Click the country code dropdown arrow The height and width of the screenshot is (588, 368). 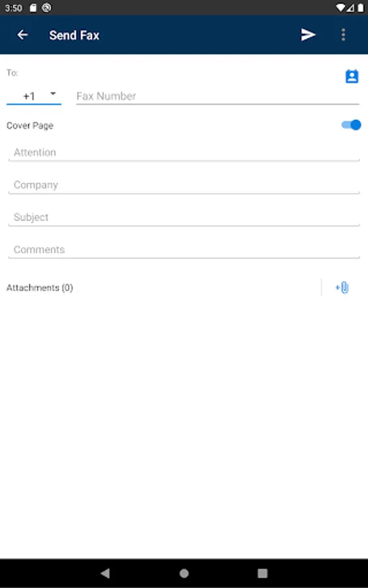click(x=53, y=93)
